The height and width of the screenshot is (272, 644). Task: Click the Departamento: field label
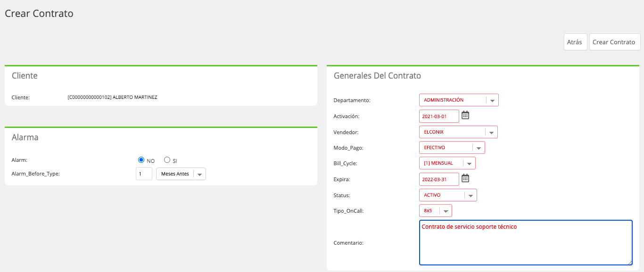[352, 100]
